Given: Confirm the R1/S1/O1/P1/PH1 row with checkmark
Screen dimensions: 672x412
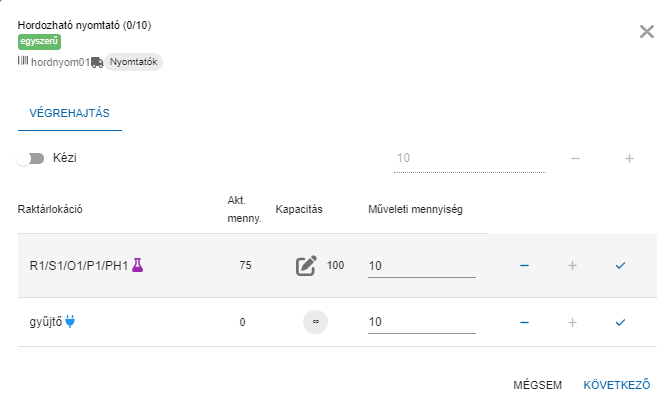Looking at the screenshot, I should click(620, 266).
